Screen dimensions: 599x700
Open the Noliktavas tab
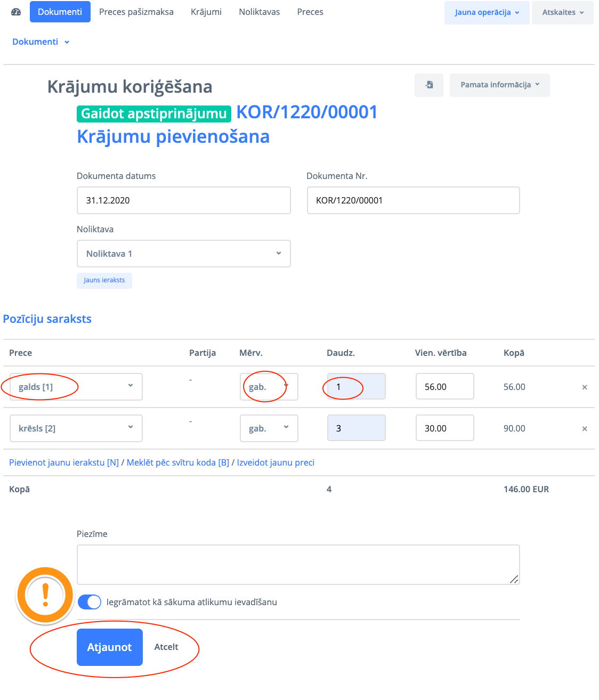pyautogui.click(x=260, y=12)
